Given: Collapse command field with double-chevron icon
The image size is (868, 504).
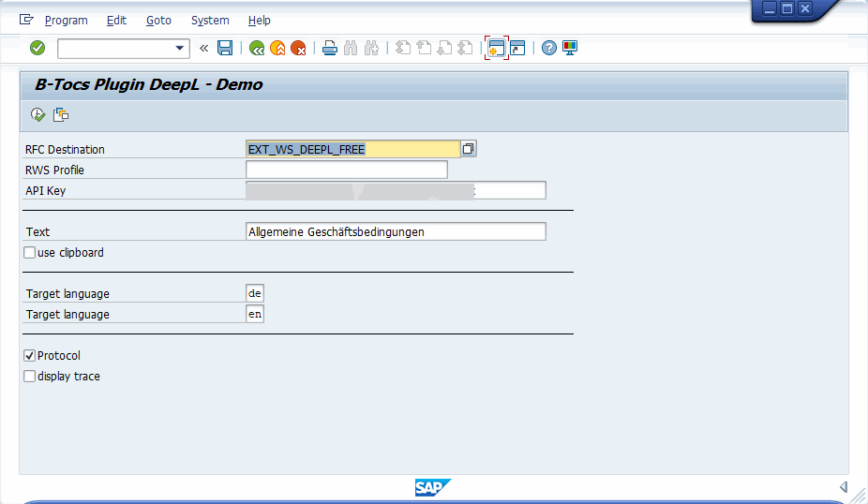Looking at the screenshot, I should [x=203, y=48].
